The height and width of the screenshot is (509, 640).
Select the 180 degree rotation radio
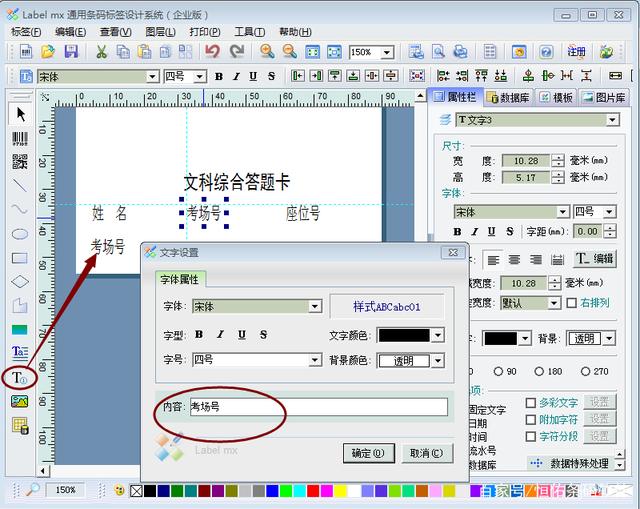[539, 371]
